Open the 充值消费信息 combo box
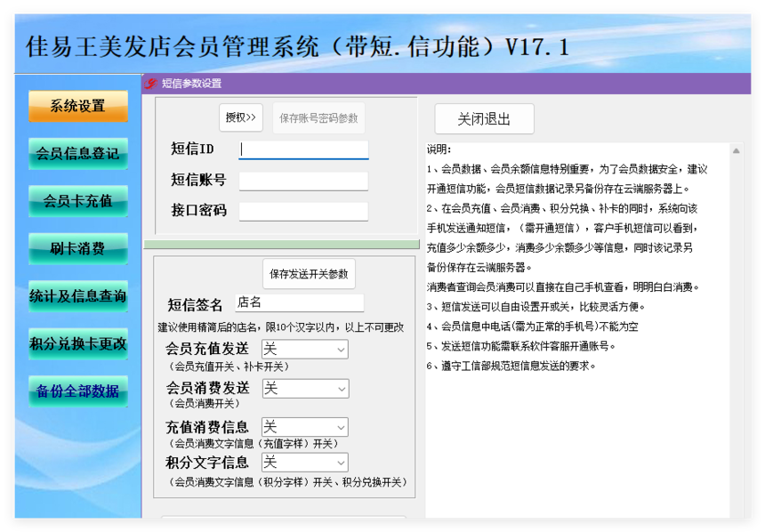The height and width of the screenshot is (532, 765). [x=305, y=427]
